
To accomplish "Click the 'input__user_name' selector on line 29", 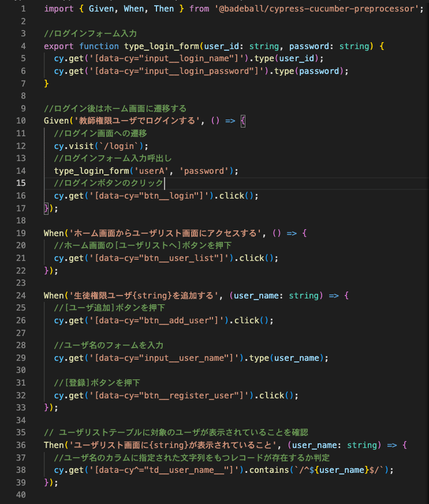I will 184,358.
